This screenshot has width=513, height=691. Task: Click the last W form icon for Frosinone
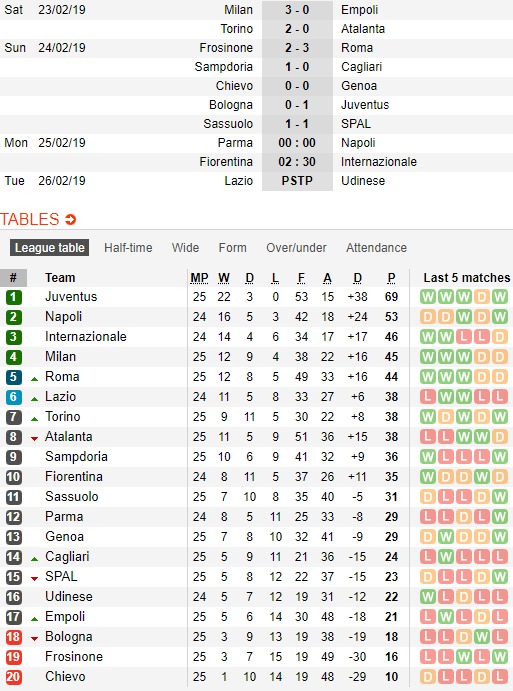tap(500, 657)
